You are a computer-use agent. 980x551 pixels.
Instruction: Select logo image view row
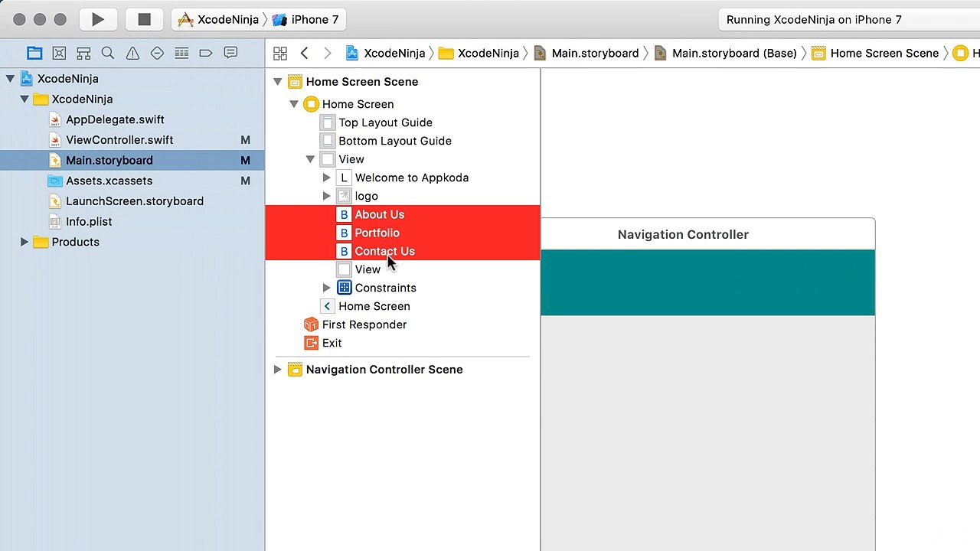pos(366,196)
